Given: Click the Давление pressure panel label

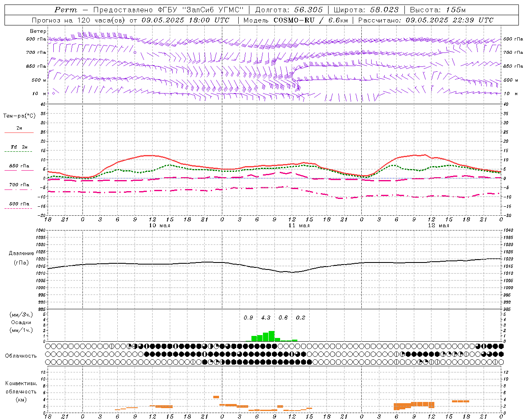Looking at the screenshot, I should 21,253.
